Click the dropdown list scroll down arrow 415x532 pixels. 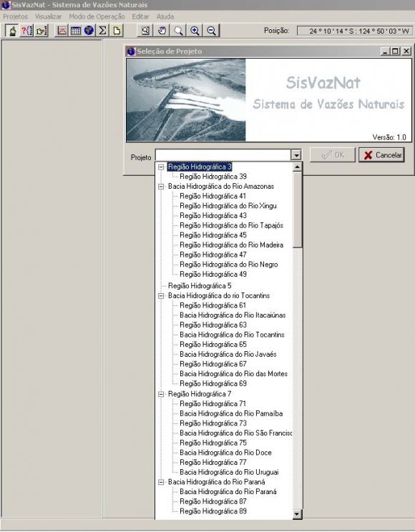(297, 514)
